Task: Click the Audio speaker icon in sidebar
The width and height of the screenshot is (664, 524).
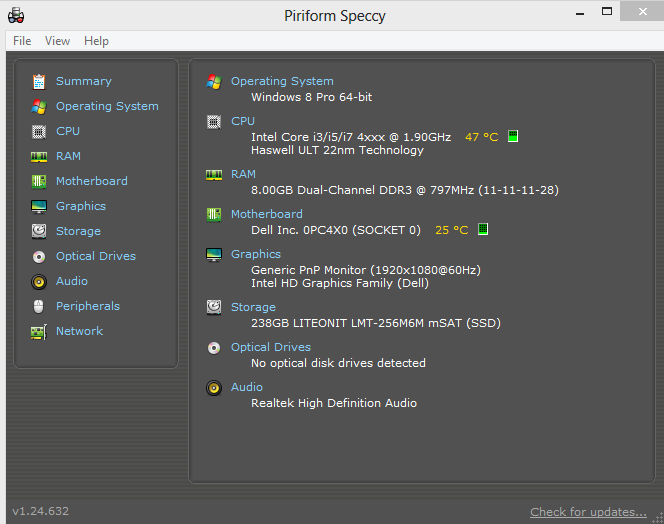Action: pos(39,282)
